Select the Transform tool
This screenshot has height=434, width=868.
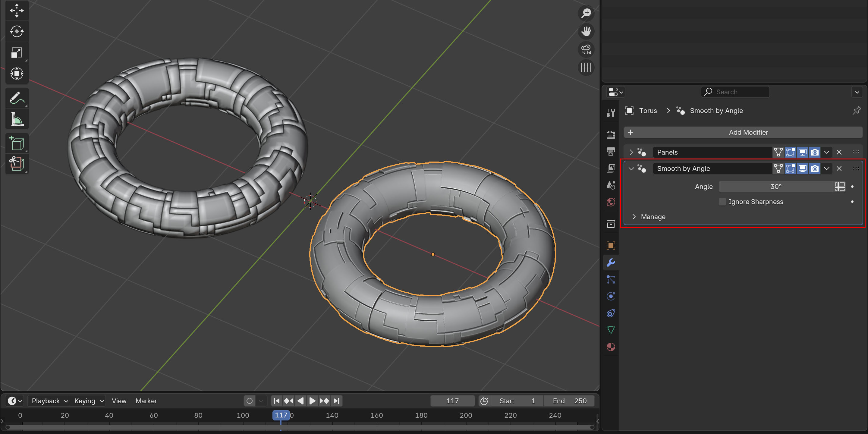pos(17,74)
